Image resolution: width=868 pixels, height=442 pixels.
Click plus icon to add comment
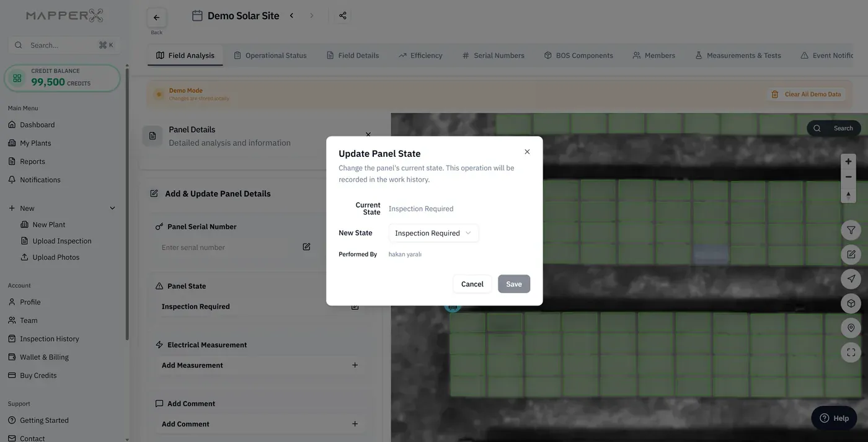(355, 424)
